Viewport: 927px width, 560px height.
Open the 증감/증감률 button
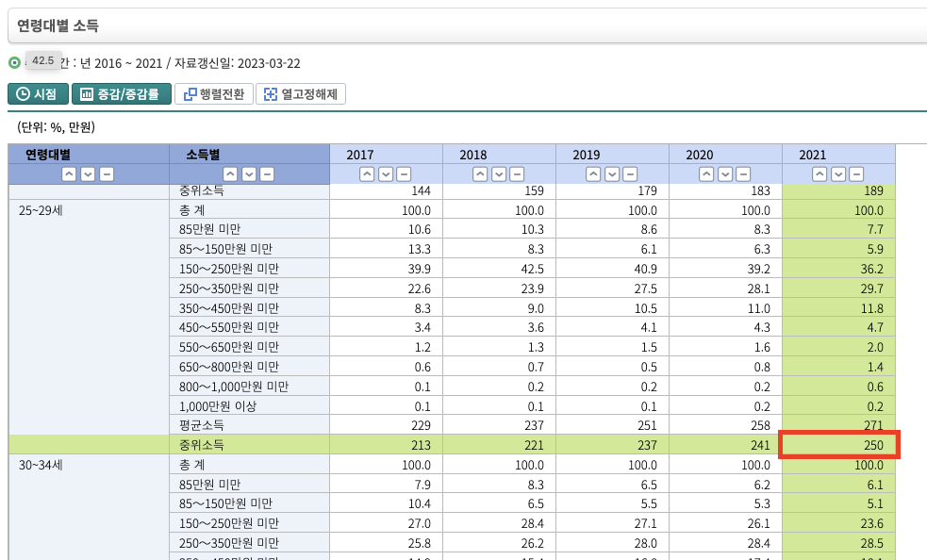(x=122, y=94)
